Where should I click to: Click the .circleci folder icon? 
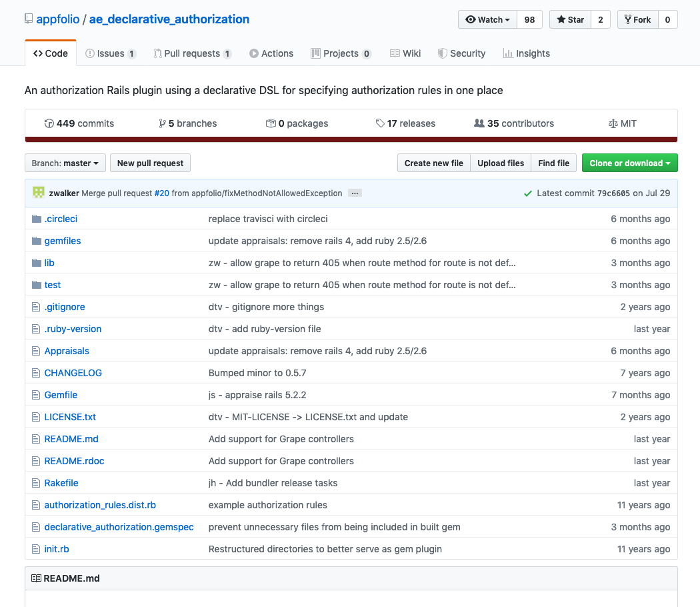point(37,219)
